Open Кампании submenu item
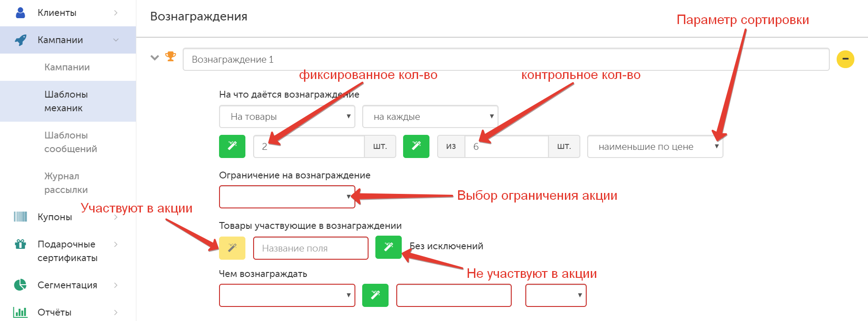 point(68,67)
